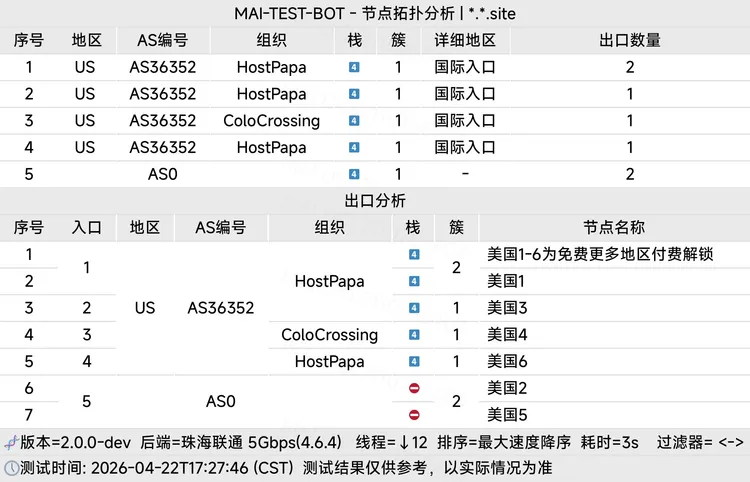The width and height of the screenshot is (750, 482).
Task: Click the version icon at bottom-left
Action: [x=10, y=442]
